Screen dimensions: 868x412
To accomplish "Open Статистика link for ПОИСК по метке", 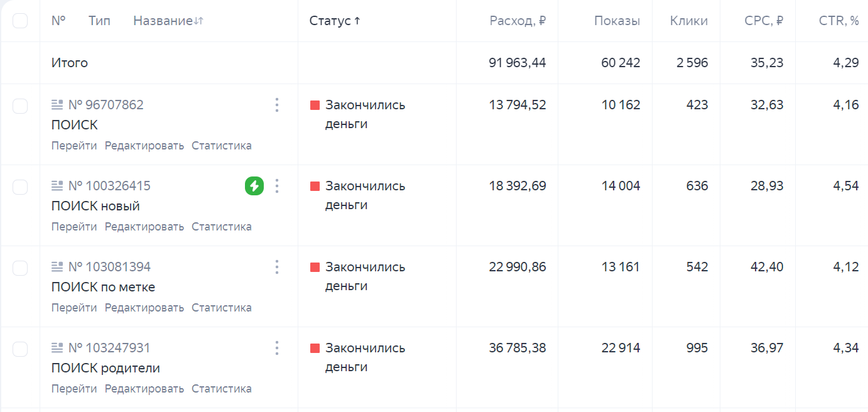I will tap(221, 308).
